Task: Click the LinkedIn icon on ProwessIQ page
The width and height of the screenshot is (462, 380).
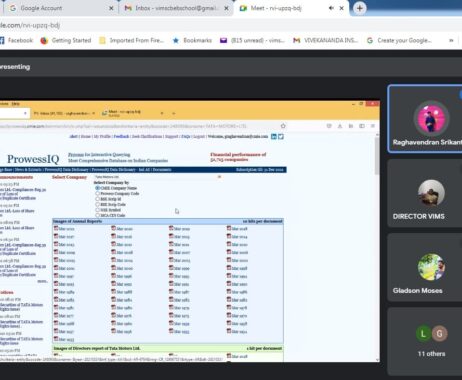Action: tap(274, 136)
